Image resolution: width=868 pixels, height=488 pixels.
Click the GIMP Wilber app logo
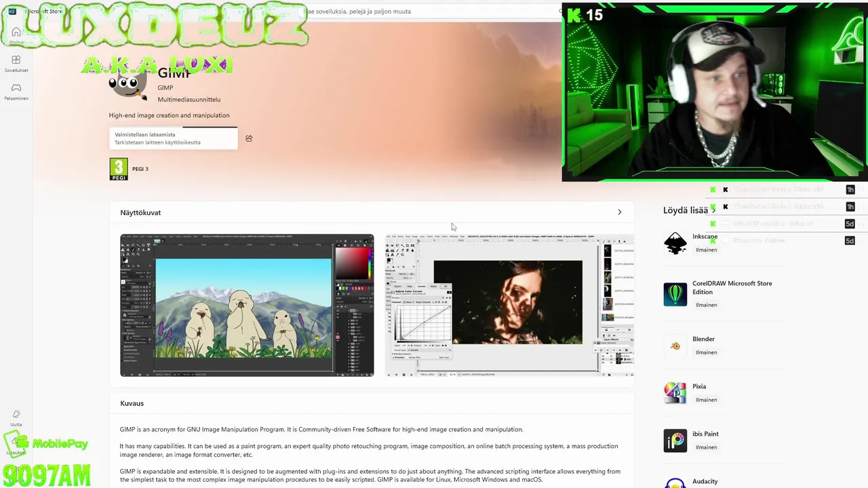tap(127, 84)
